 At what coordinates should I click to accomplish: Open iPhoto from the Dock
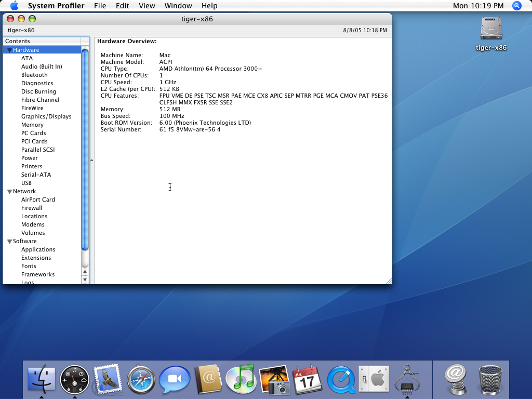274,380
